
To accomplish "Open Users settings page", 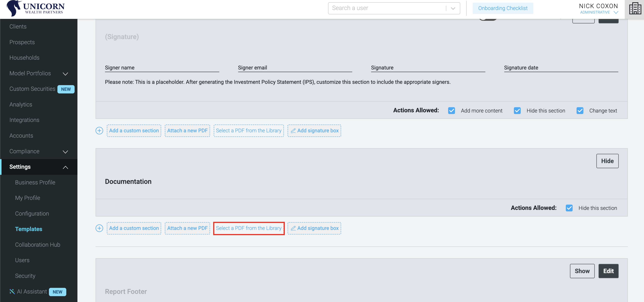I will [x=22, y=260].
